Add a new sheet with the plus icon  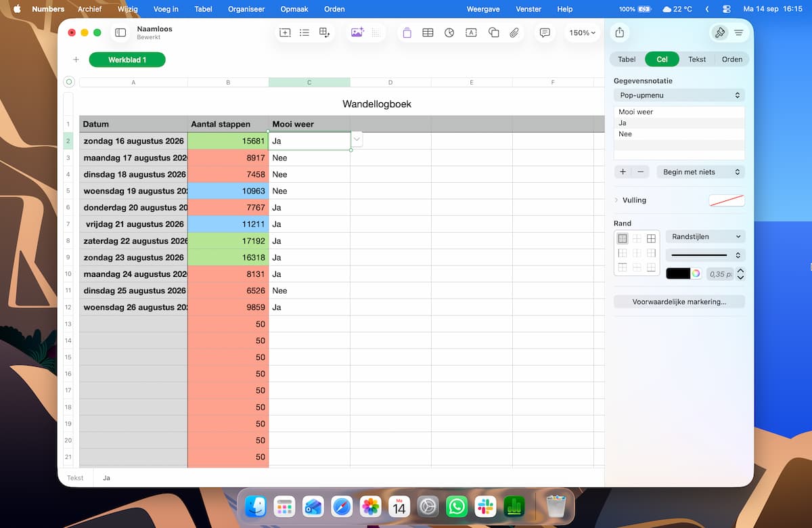(x=76, y=60)
